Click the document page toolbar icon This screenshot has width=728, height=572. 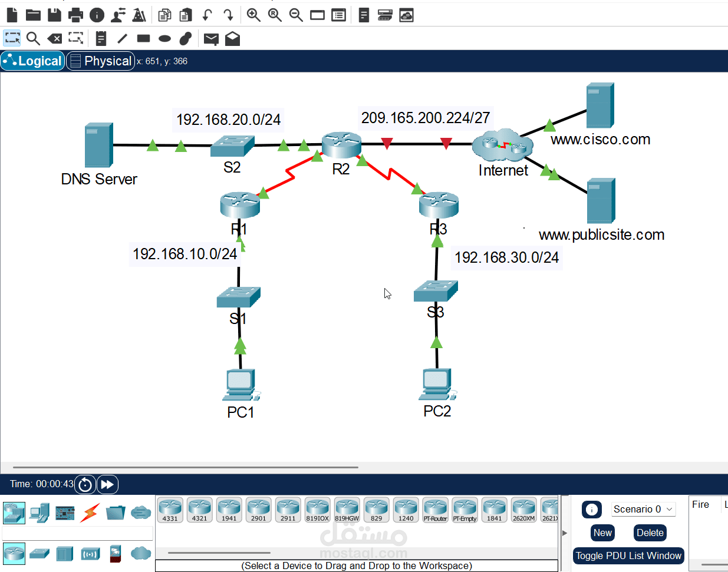[x=364, y=15]
